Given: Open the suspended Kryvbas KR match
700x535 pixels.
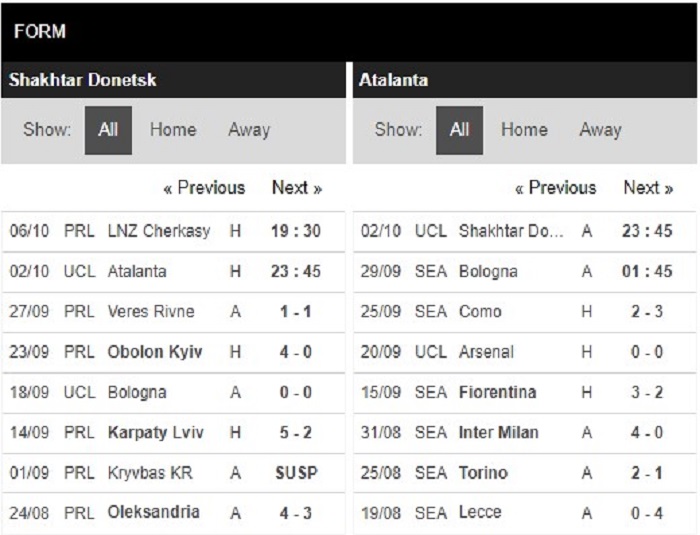Looking at the screenshot, I should (173, 473).
